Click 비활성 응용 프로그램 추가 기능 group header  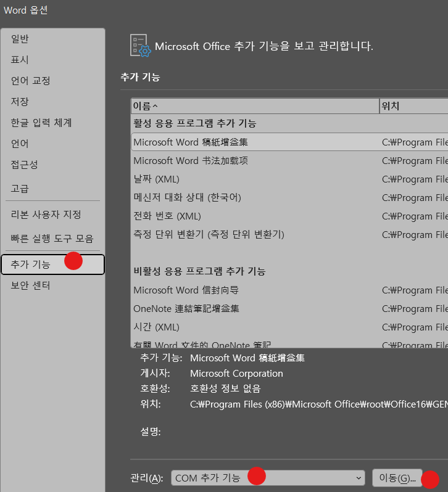point(200,271)
